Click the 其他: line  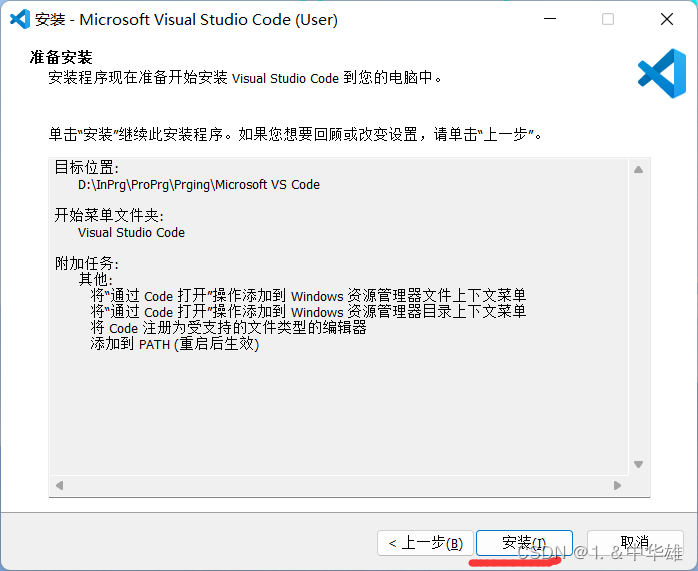tap(96, 279)
